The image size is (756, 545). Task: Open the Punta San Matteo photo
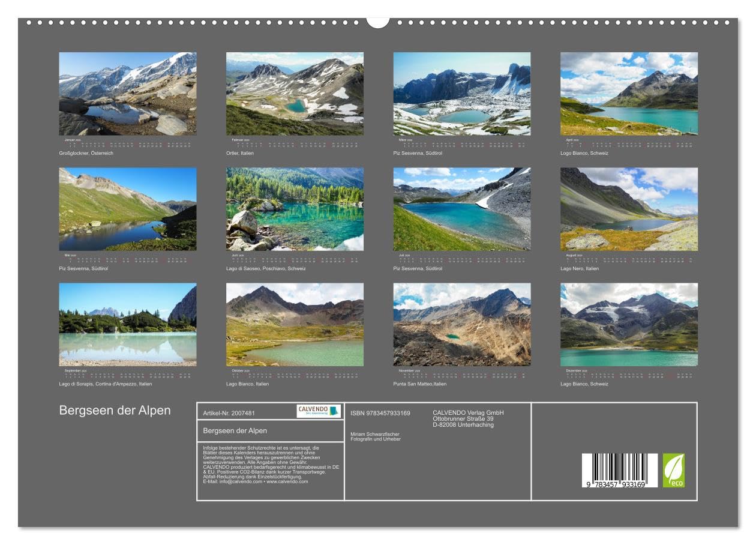(x=462, y=325)
